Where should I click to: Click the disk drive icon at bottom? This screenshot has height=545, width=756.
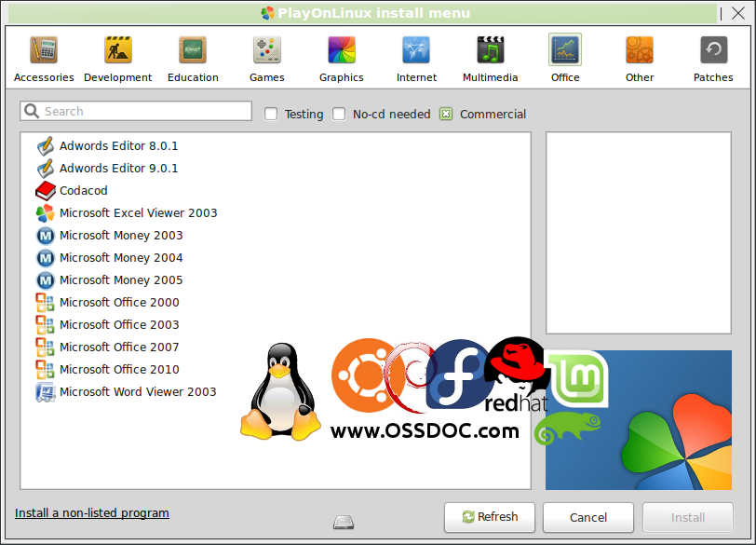click(344, 522)
